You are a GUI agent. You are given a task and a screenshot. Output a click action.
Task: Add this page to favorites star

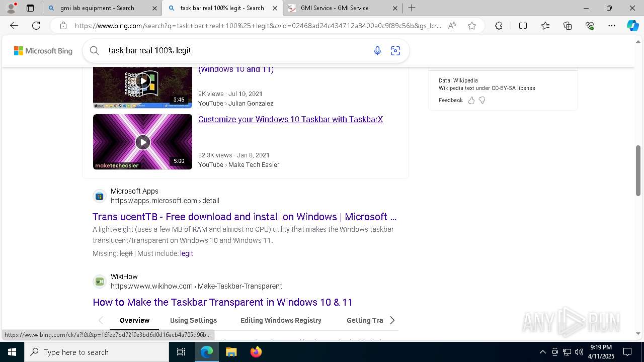tap(472, 26)
